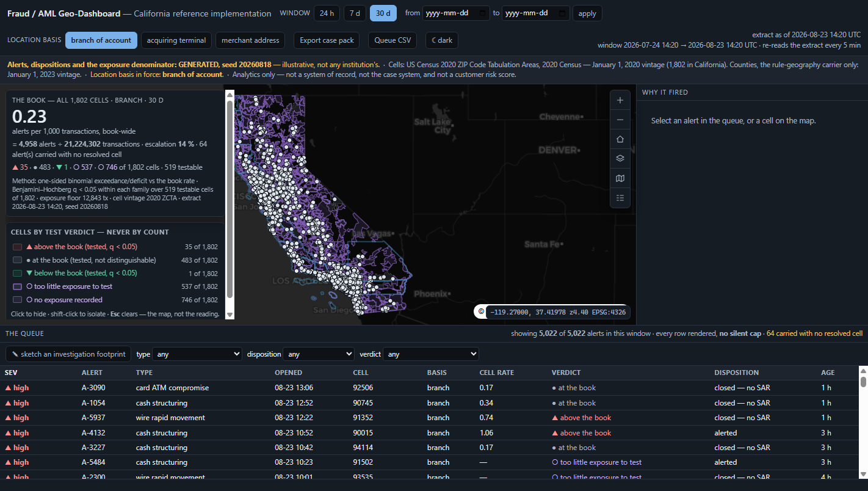Click left panel vertical scrollbar thumb
The width and height of the screenshot is (868, 491).
tap(230, 199)
